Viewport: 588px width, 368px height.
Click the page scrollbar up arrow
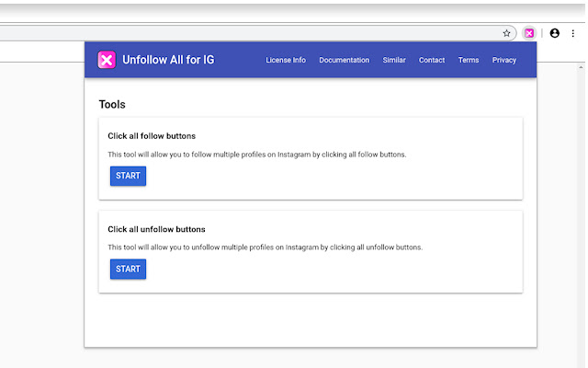tap(581, 67)
